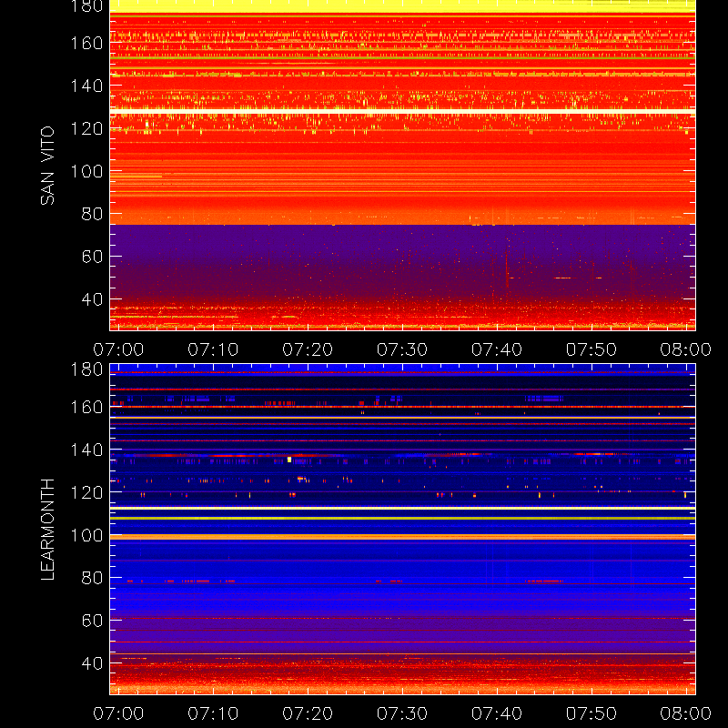
Task: Select the 40 tick on the San Vito axis
Action: [x=92, y=299]
